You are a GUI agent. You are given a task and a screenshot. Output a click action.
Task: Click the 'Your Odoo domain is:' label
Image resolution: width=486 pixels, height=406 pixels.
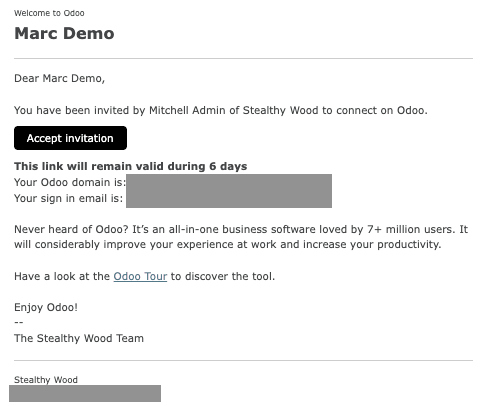(x=70, y=182)
